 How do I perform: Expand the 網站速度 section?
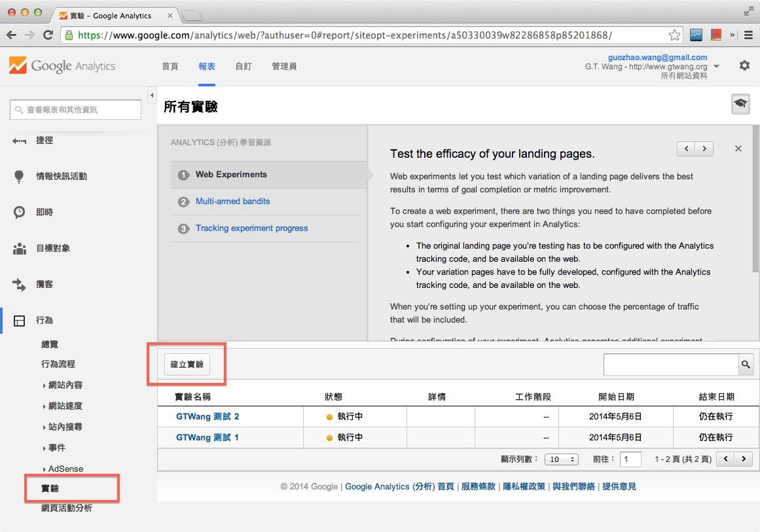[x=65, y=406]
